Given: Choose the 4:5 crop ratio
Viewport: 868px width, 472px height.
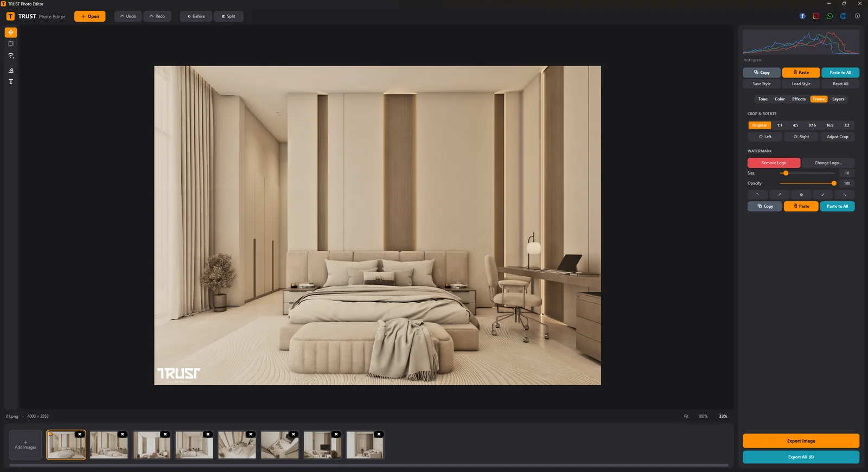Looking at the screenshot, I should tap(795, 125).
